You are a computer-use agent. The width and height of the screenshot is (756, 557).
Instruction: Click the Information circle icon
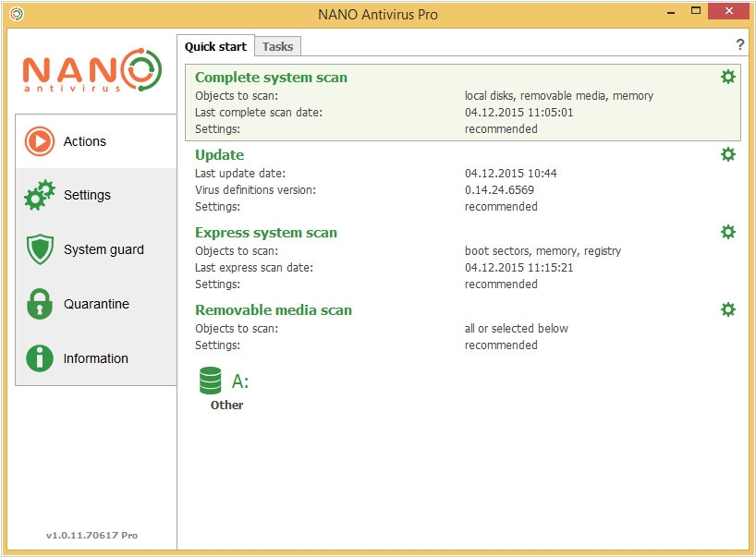point(40,358)
